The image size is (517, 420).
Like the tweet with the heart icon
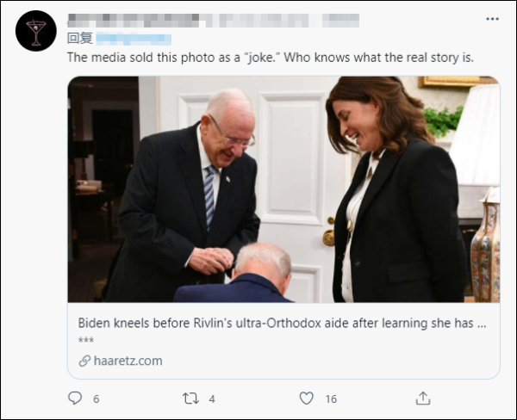tap(306, 398)
